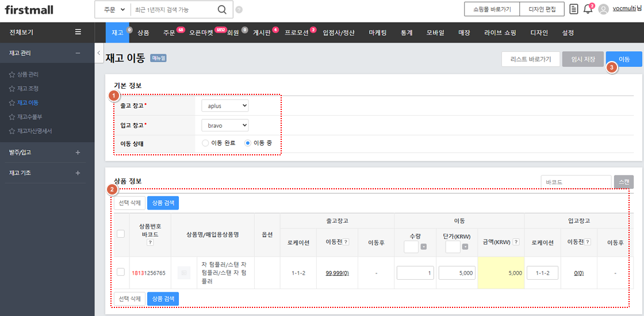The image size is (644, 316).
Task: Open the 회원 top menu
Action: pyautogui.click(x=232, y=32)
